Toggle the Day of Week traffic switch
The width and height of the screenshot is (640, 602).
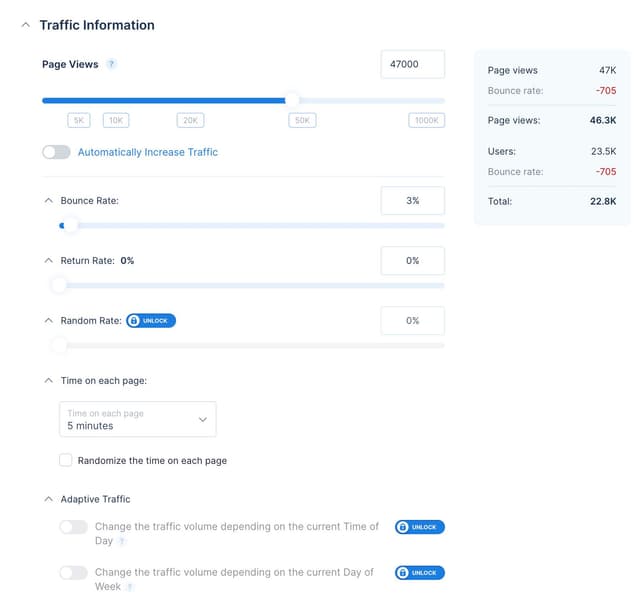[x=73, y=573]
